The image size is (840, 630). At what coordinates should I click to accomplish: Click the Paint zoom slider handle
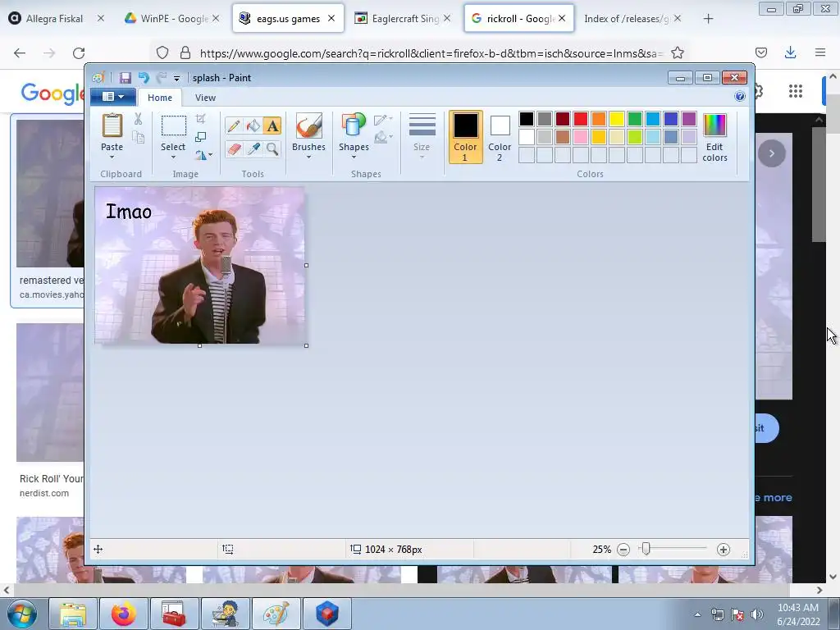coord(646,549)
